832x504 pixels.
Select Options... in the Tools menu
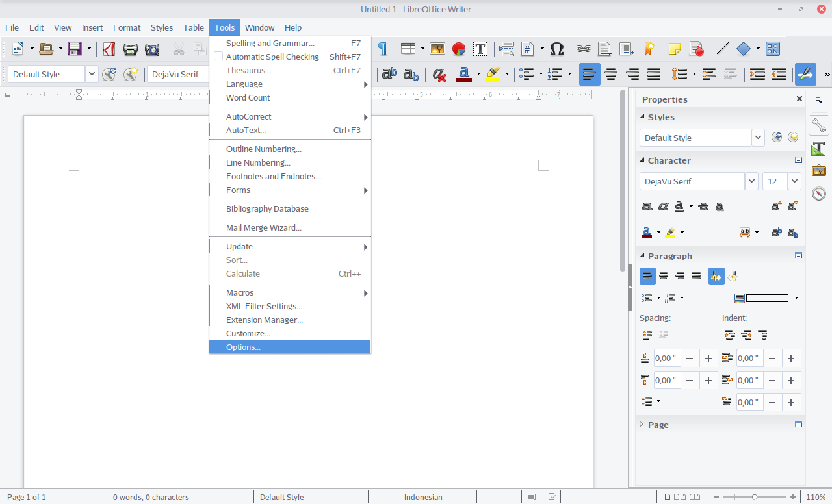(x=290, y=347)
